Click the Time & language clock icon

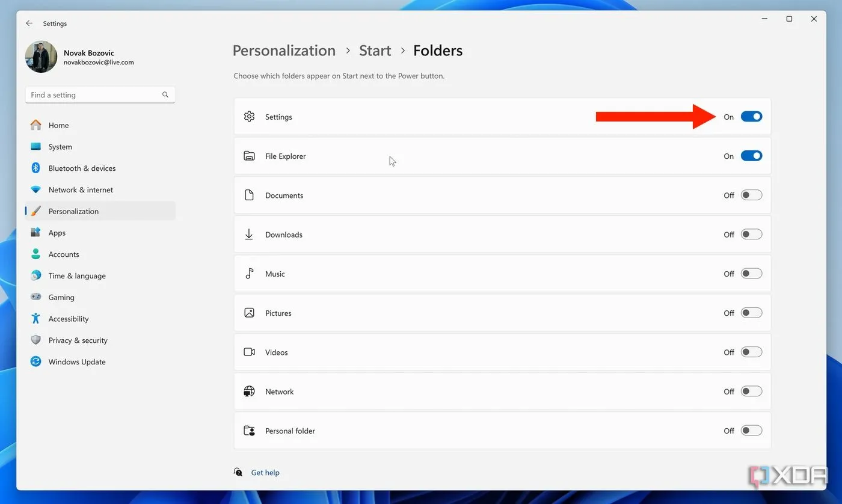36,275
